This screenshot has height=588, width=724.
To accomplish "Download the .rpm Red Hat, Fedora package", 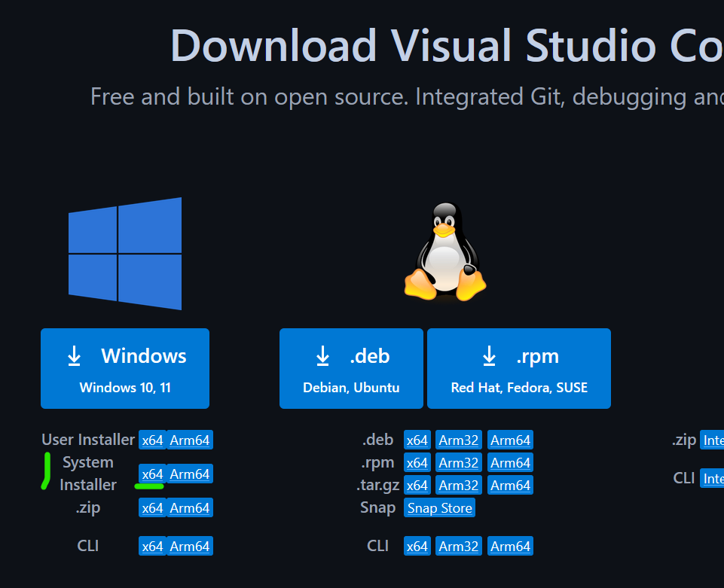I will (x=519, y=369).
